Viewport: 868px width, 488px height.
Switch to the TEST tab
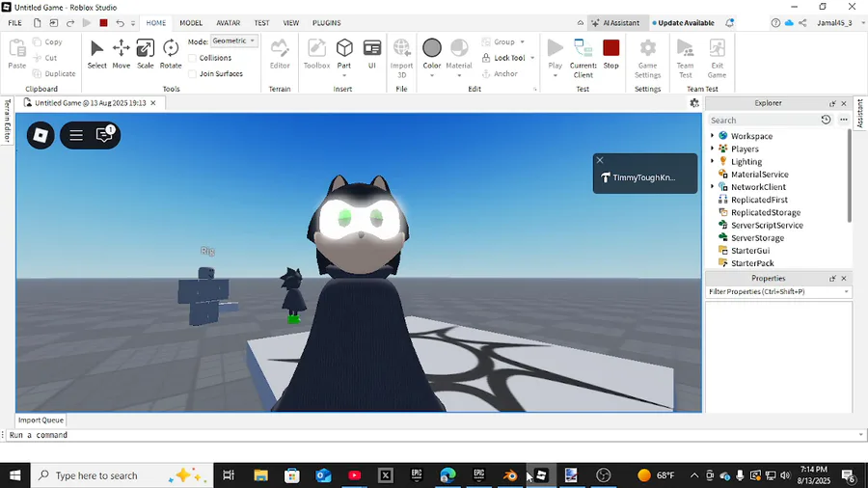coord(261,23)
